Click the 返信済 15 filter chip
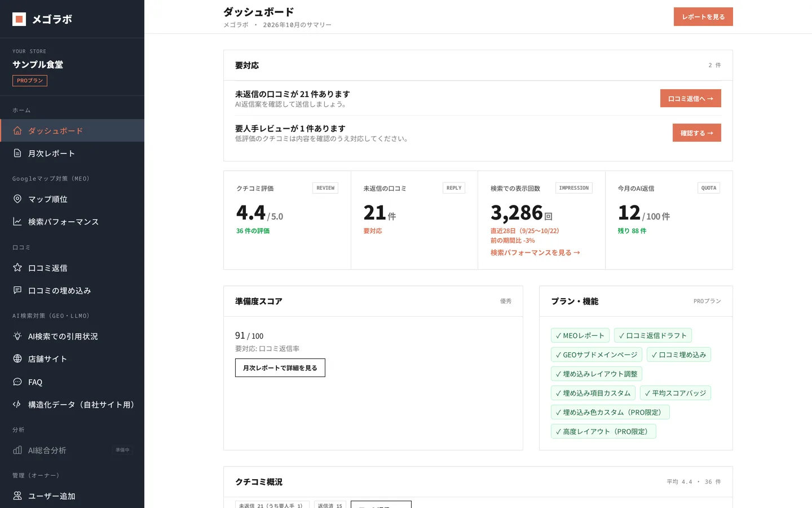This screenshot has height=508, width=812. point(330,505)
